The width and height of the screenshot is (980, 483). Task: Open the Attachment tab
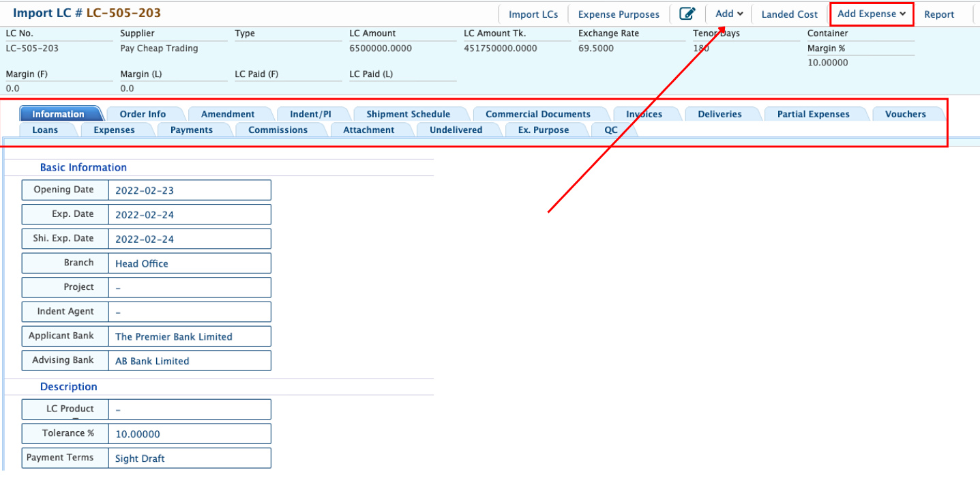pos(368,130)
